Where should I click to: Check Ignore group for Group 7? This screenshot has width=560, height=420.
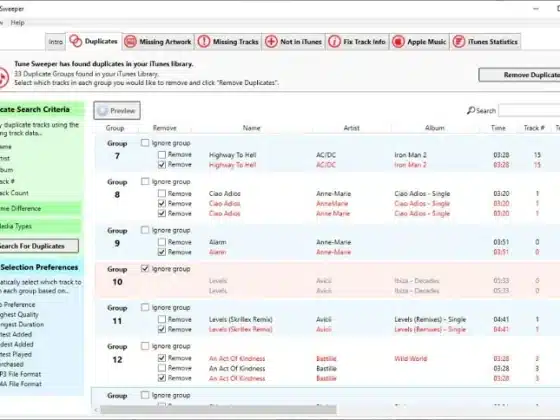145,143
